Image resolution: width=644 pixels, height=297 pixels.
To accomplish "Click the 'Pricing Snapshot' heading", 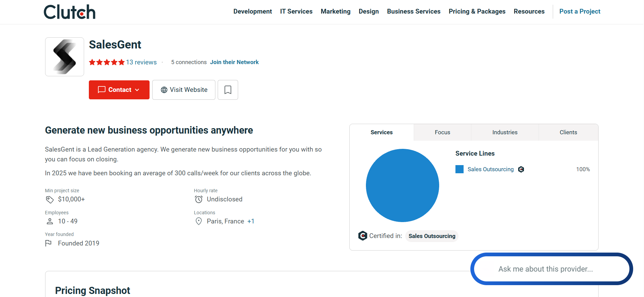I will 93,291.
